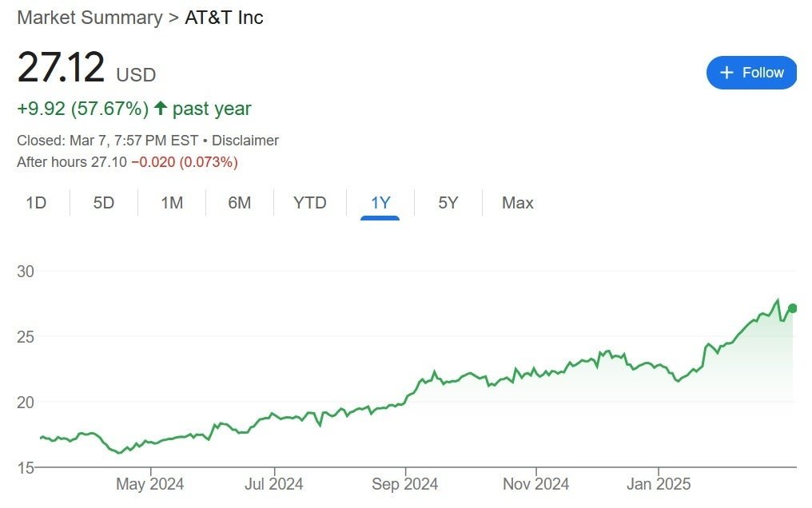Switch to the 5Y chart view
Image resolution: width=812 pixels, height=508 pixels.
coord(448,203)
